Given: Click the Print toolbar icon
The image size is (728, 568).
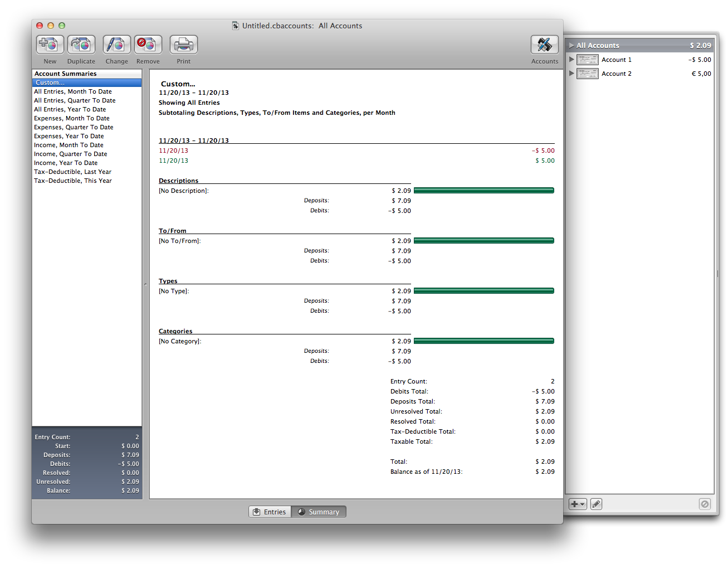Looking at the screenshot, I should click(x=184, y=45).
